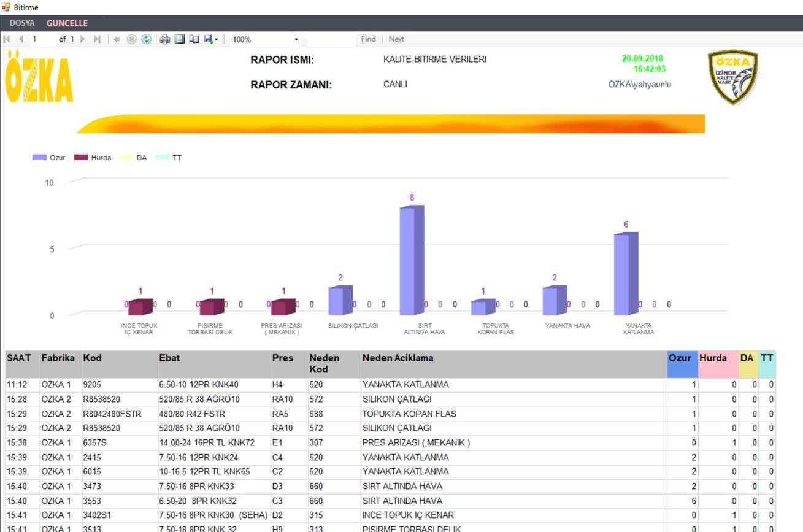Click the Kod cell 2415
803x532 pixels.
pyautogui.click(x=119, y=457)
